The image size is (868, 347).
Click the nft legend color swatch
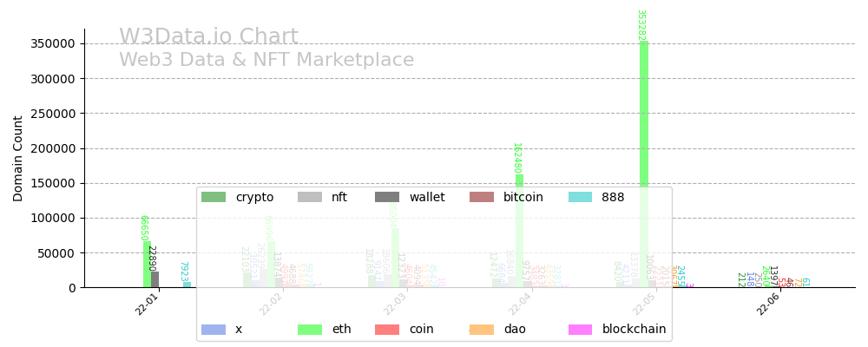[x=310, y=198]
